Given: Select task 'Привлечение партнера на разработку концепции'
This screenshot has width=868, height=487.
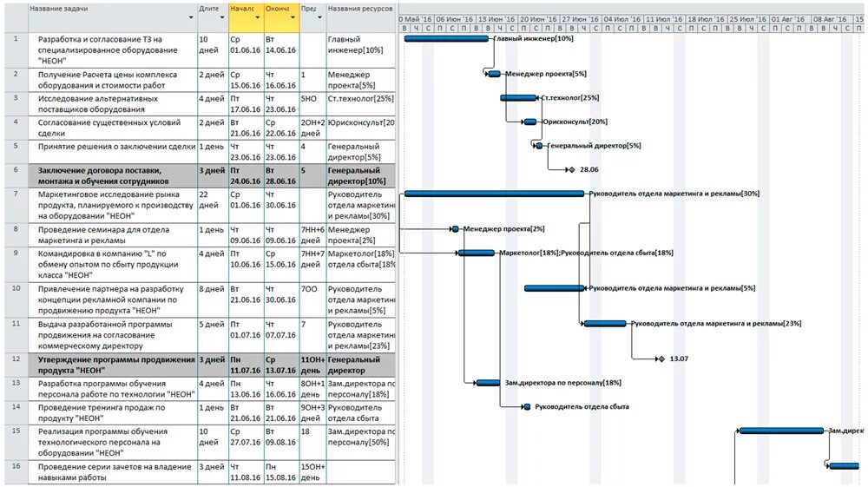Looking at the screenshot, I should 112,300.
